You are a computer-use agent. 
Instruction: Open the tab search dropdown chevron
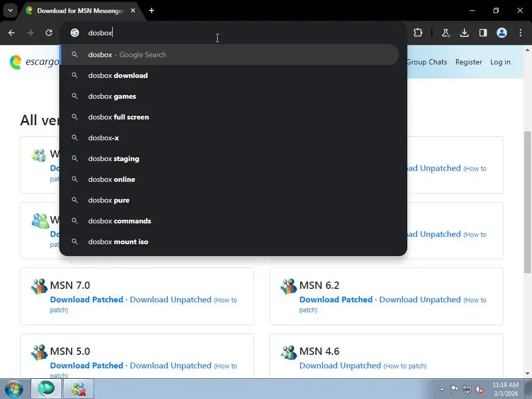click(x=10, y=10)
